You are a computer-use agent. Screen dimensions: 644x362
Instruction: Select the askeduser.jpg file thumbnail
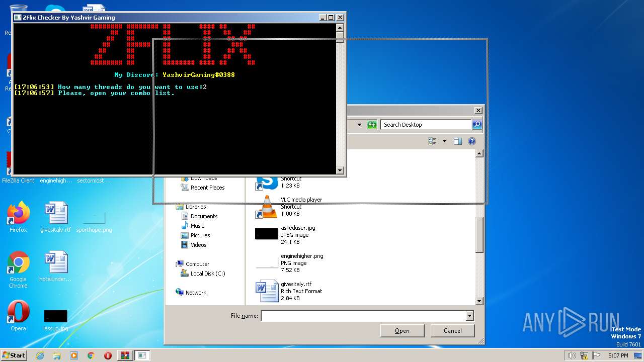coord(266,234)
